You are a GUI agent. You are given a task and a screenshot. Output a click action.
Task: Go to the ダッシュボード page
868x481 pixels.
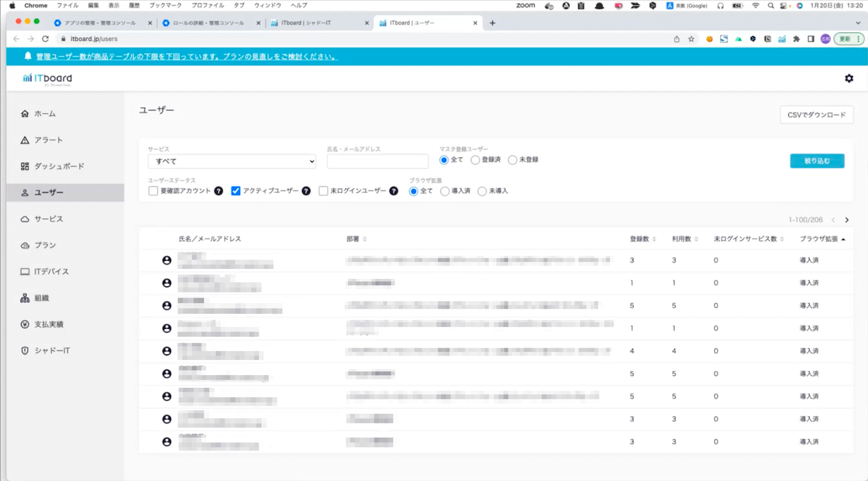tap(59, 166)
